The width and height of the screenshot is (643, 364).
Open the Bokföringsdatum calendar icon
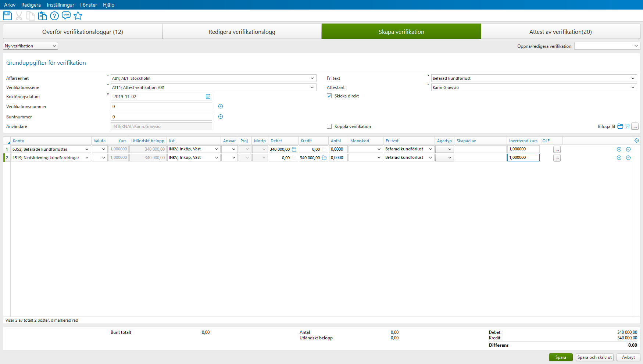pos(208,96)
